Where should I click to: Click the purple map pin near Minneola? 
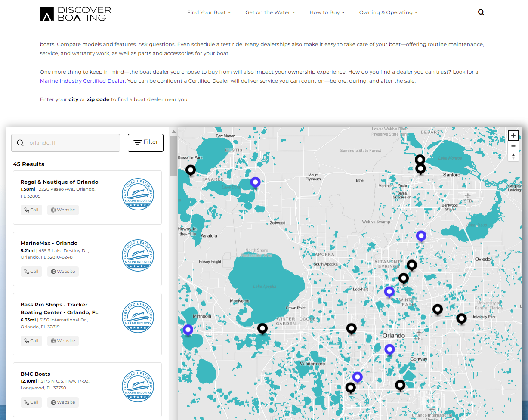click(x=188, y=330)
